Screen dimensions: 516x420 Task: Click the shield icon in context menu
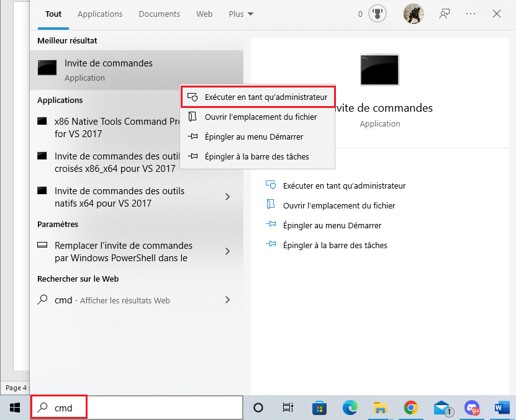coord(192,97)
